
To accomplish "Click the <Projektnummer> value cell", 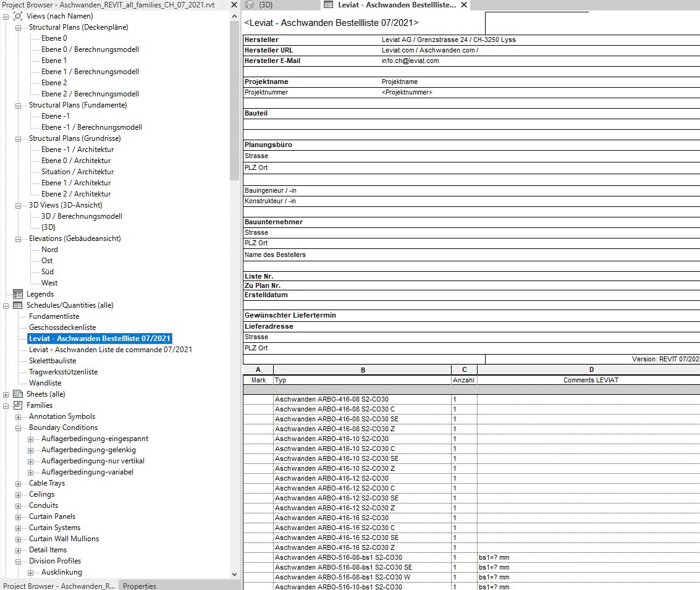I will click(407, 93).
